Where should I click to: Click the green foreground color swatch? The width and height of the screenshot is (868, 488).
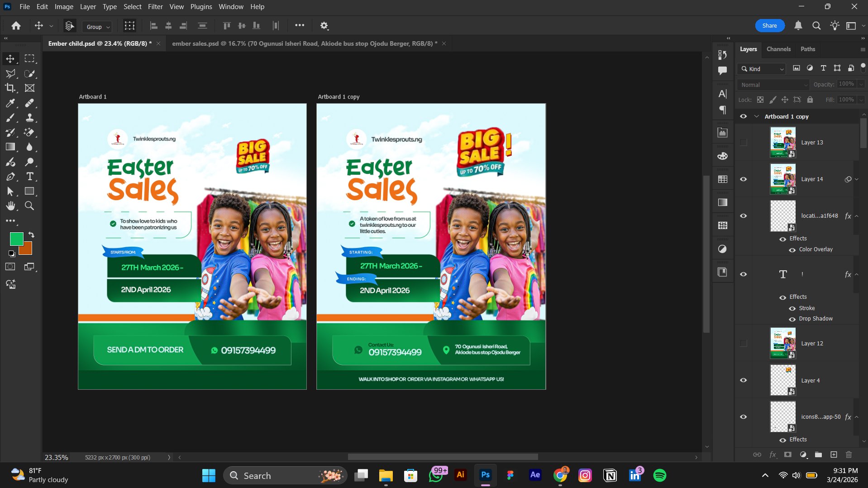tap(16, 239)
